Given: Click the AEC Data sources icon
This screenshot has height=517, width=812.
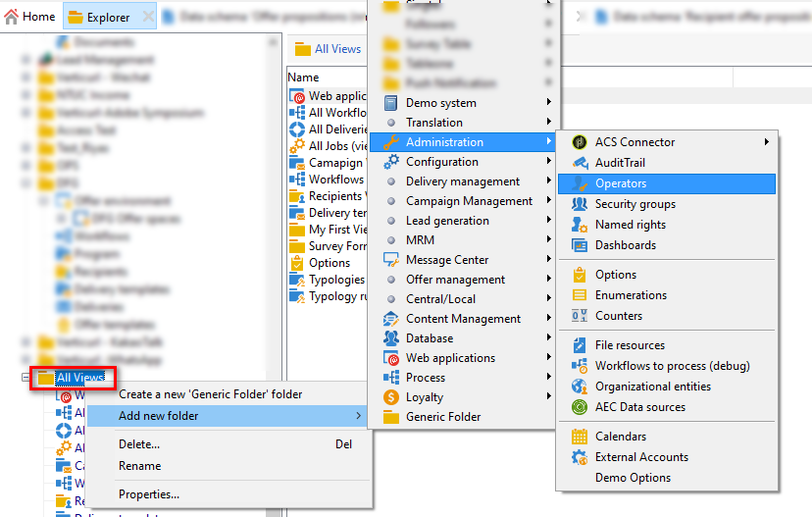Looking at the screenshot, I should tap(579, 407).
